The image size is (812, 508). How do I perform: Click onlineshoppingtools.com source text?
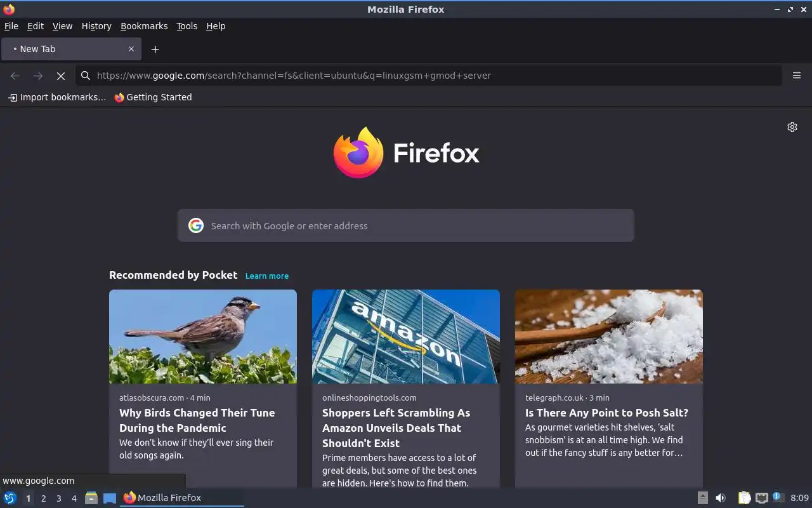pyautogui.click(x=369, y=398)
